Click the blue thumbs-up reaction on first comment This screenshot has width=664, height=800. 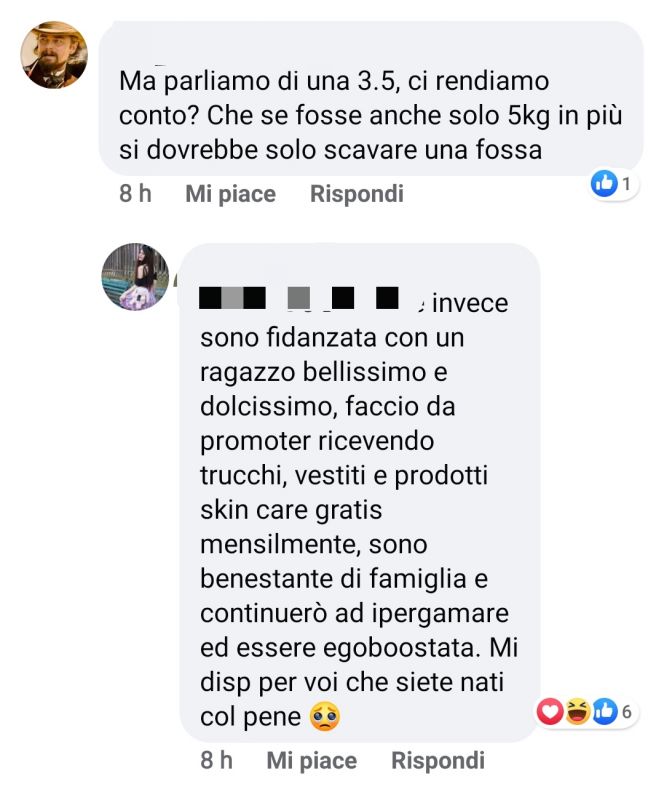[x=604, y=184]
